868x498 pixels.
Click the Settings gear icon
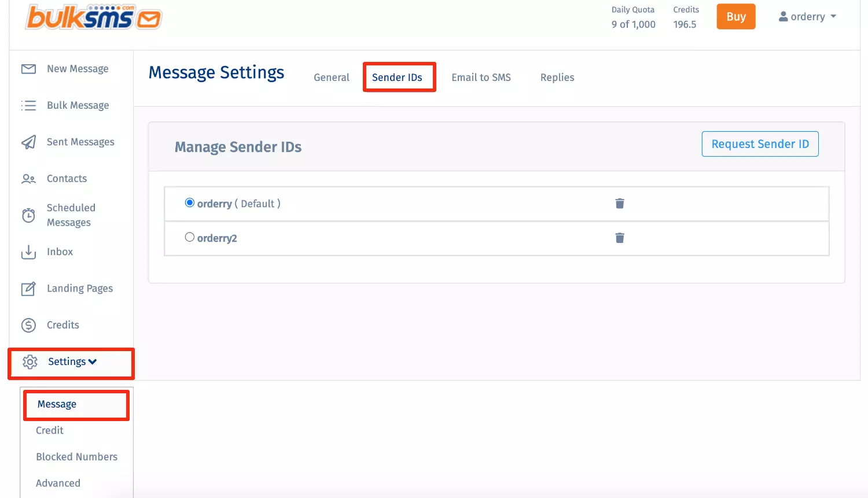click(x=30, y=362)
